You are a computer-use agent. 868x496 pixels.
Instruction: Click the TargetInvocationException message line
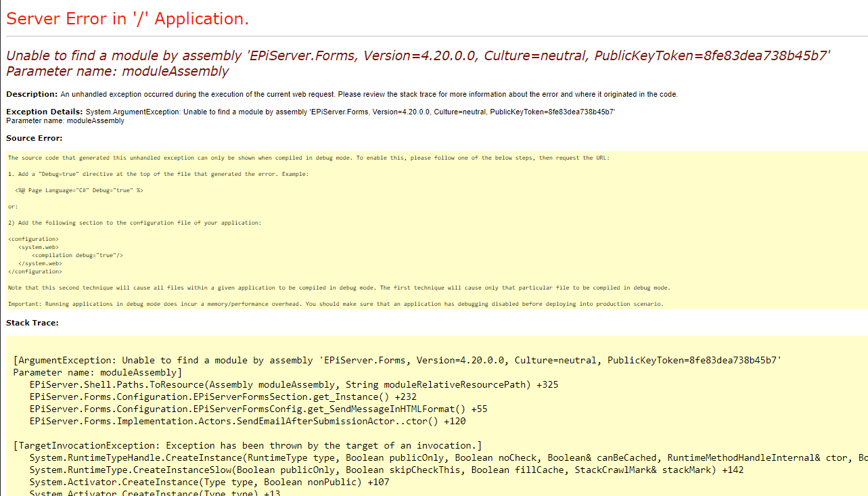248,445
